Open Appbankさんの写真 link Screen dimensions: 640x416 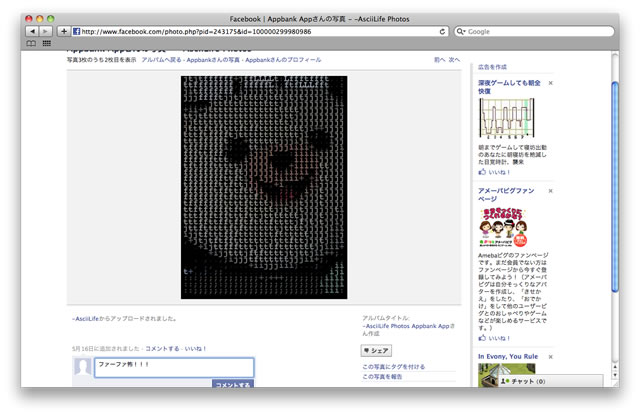pos(213,60)
